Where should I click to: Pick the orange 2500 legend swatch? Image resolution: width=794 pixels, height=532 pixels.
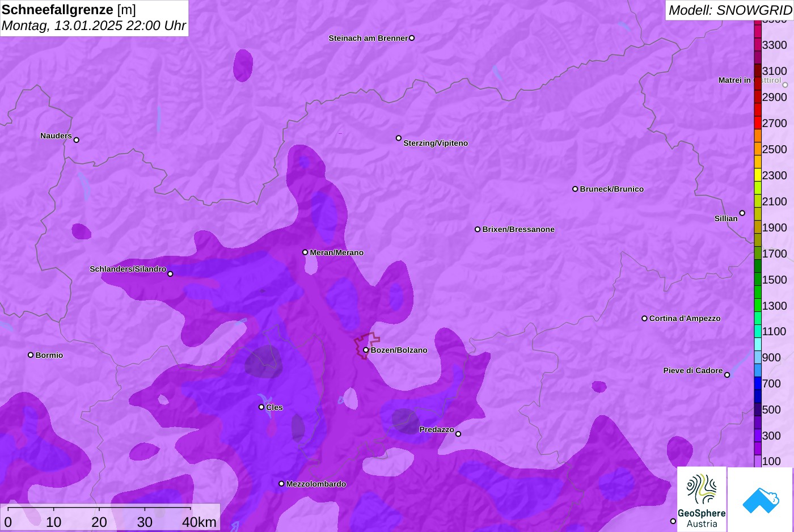(758, 149)
